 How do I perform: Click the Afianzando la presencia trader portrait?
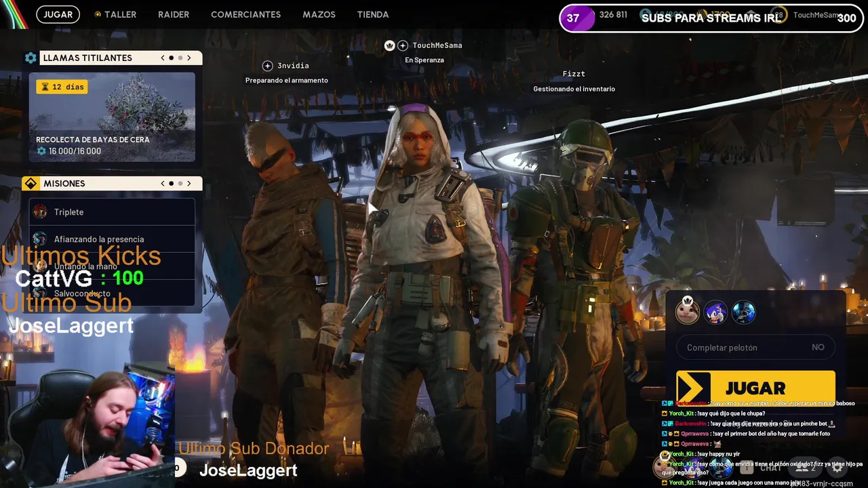(x=40, y=239)
